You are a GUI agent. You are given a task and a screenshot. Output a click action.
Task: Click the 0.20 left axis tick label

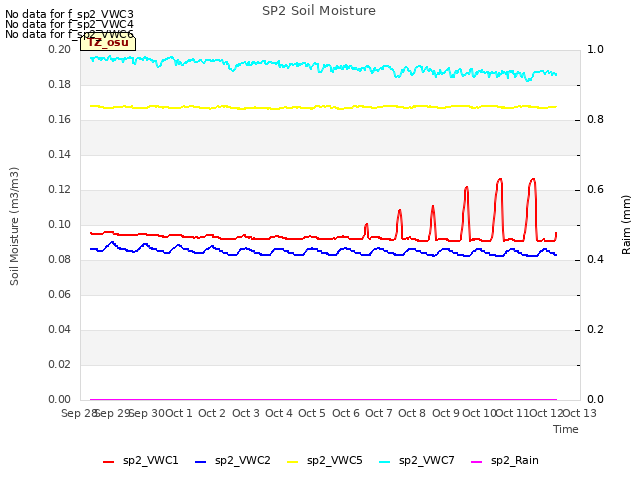pos(60,49)
